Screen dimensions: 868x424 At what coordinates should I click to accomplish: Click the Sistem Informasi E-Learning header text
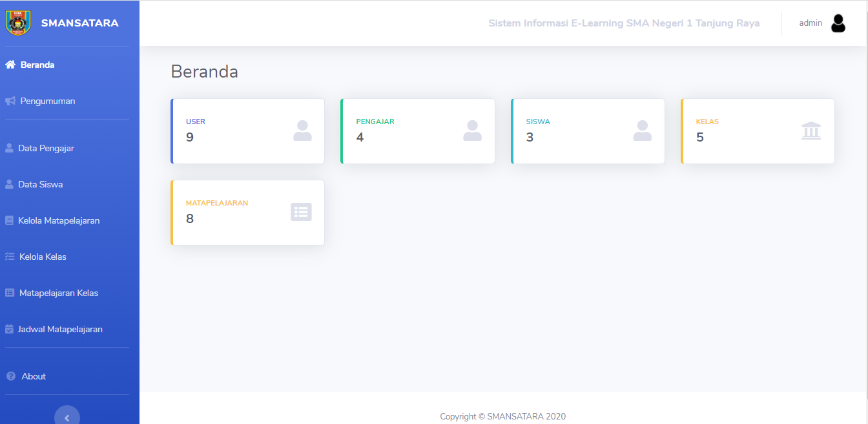623,23
